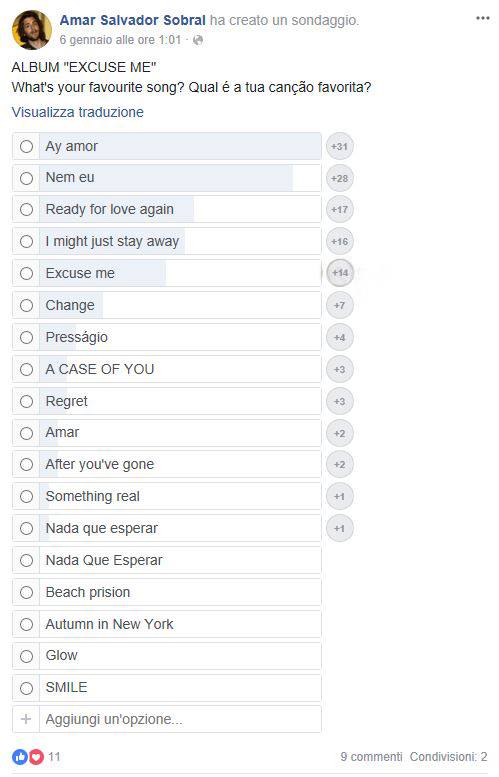Open the three-dots post options menu

click(483, 18)
